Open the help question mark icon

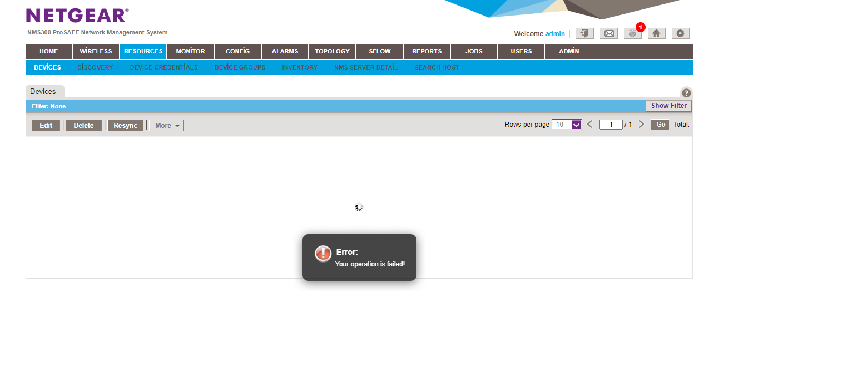(686, 93)
